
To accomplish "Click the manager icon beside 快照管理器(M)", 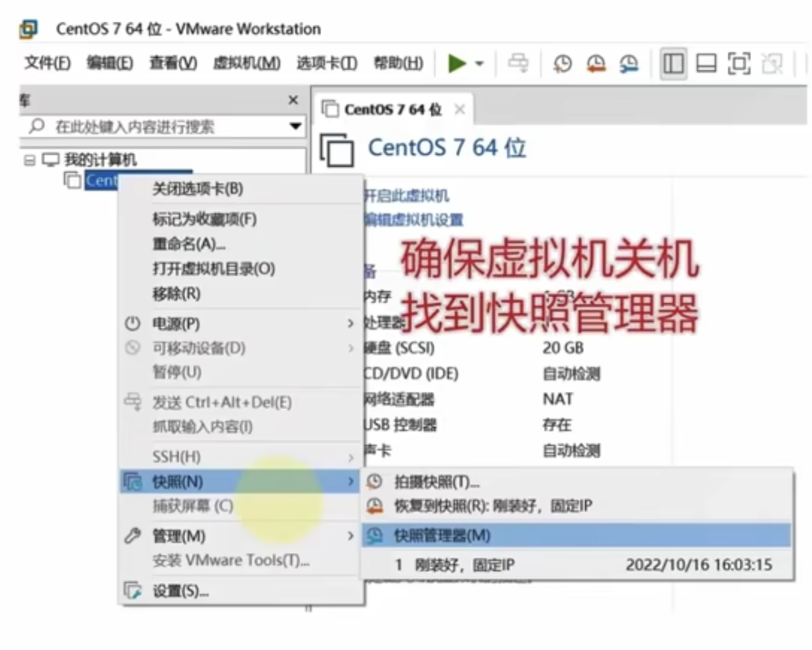I will (375, 536).
